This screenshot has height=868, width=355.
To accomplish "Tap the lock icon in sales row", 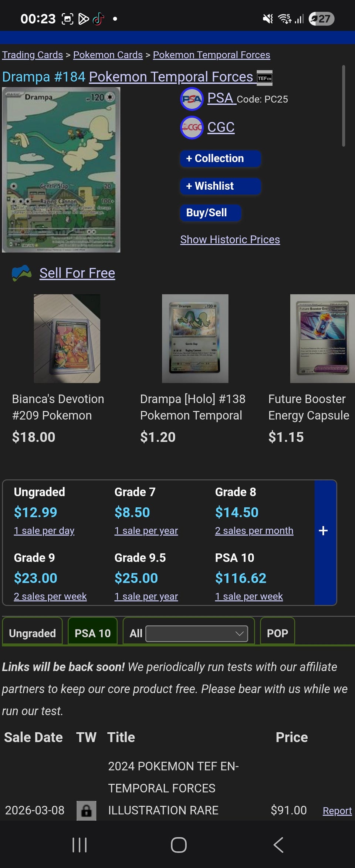I will [x=86, y=811].
